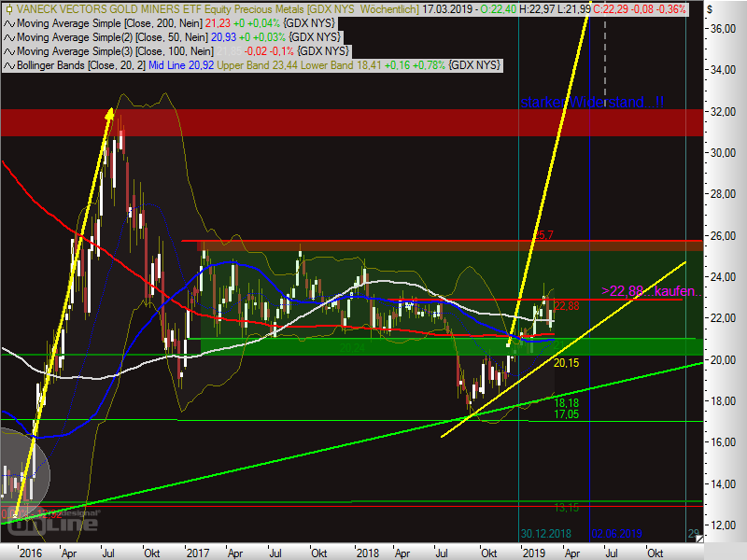Click the line icon of the Bollinger Bands legend

pyautogui.click(x=9, y=65)
